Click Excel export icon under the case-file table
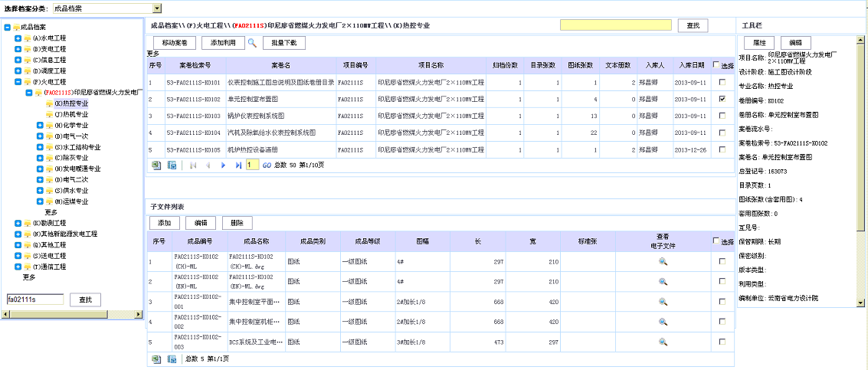Image resolution: width=868 pixels, height=370 pixels. click(156, 165)
